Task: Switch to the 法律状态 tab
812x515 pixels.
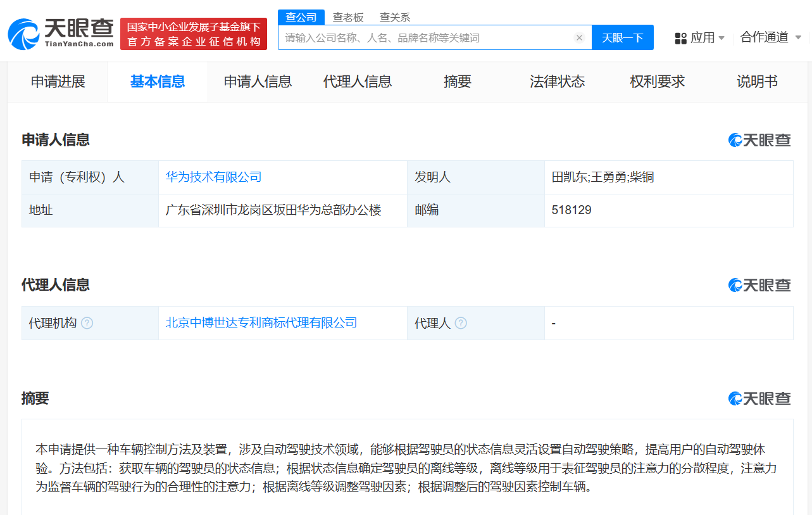Action: [557, 82]
